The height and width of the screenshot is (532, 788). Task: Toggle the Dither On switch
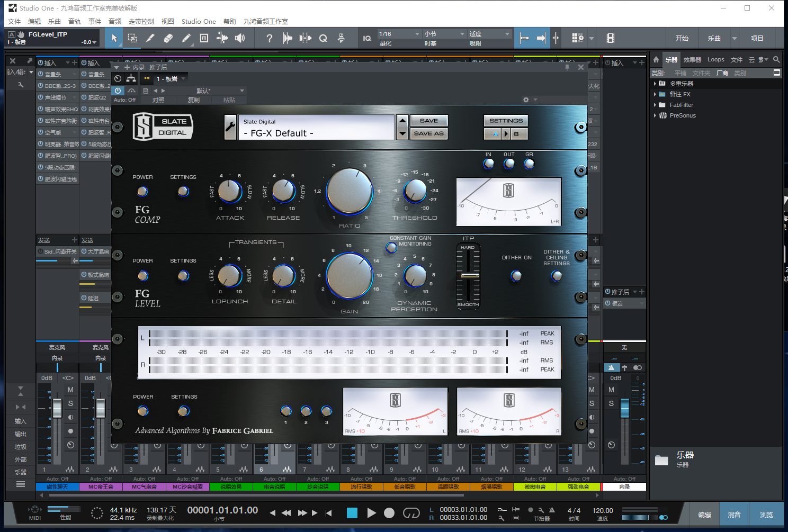coord(516,276)
